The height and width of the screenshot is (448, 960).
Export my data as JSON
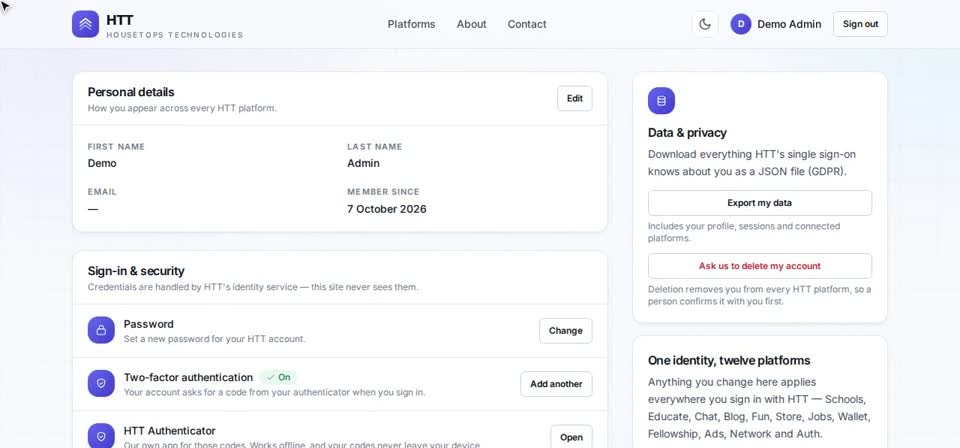pos(759,203)
